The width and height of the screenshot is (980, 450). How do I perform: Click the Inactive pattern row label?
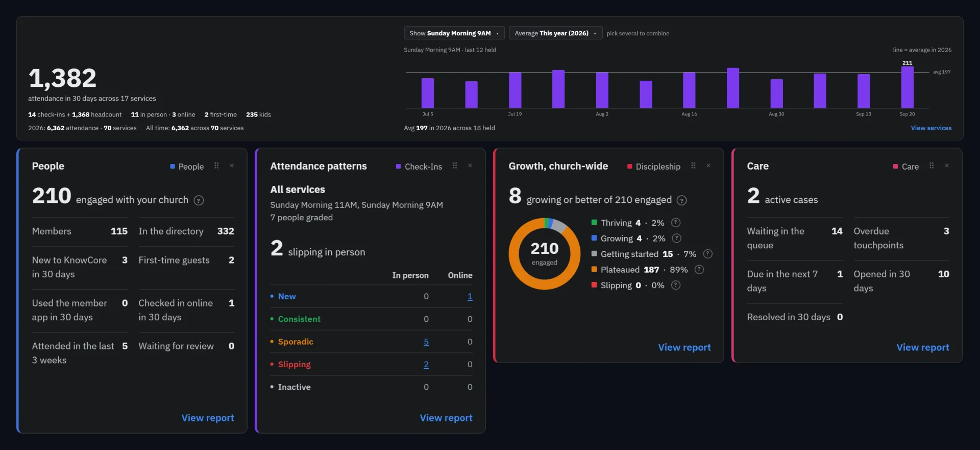294,387
